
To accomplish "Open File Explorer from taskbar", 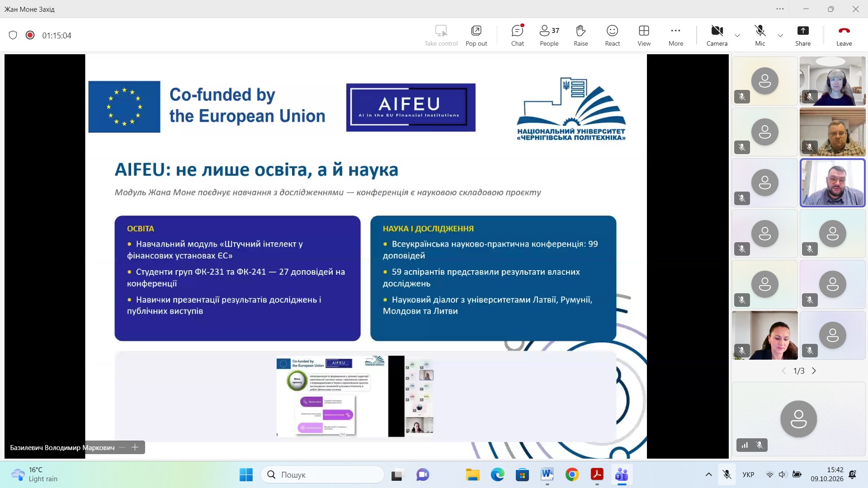I will pyautogui.click(x=473, y=474).
